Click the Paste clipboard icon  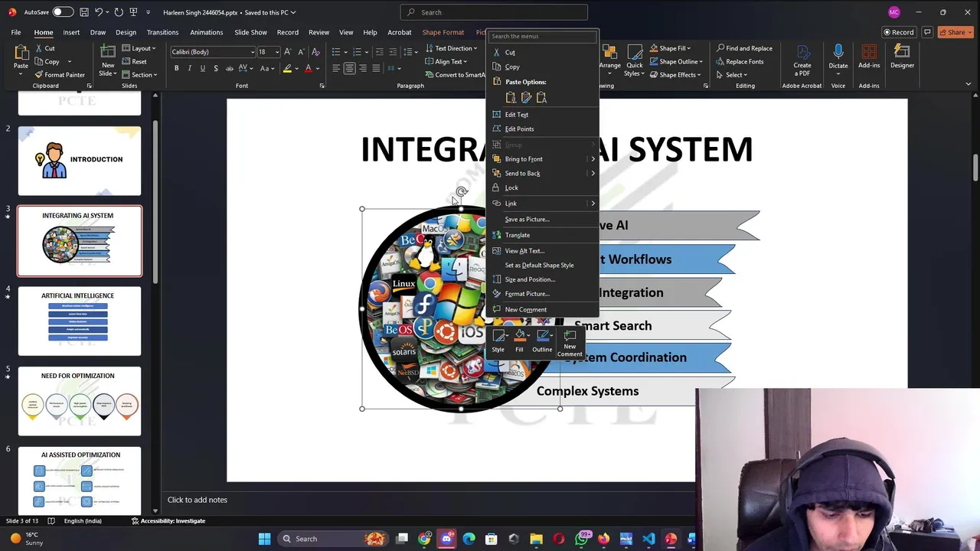(x=21, y=53)
